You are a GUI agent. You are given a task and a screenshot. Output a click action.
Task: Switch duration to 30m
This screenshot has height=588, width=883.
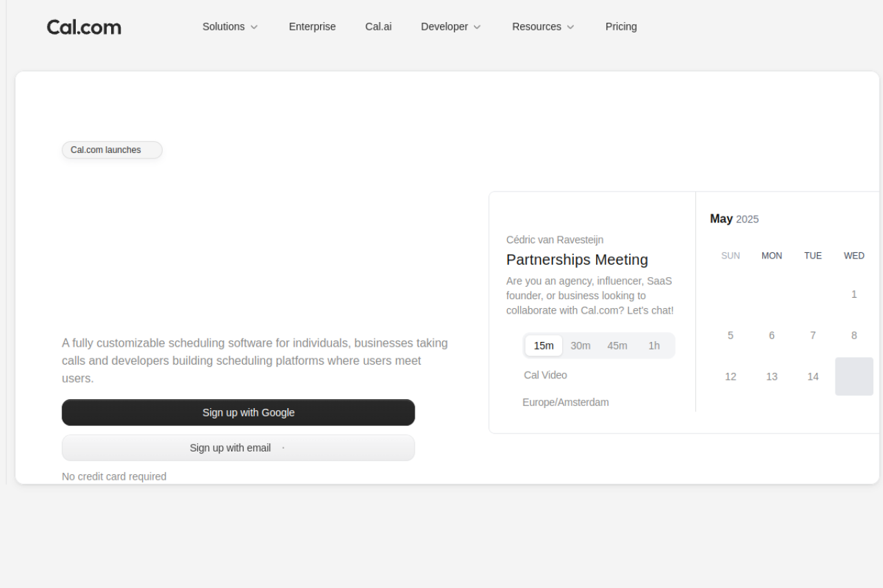pos(581,346)
